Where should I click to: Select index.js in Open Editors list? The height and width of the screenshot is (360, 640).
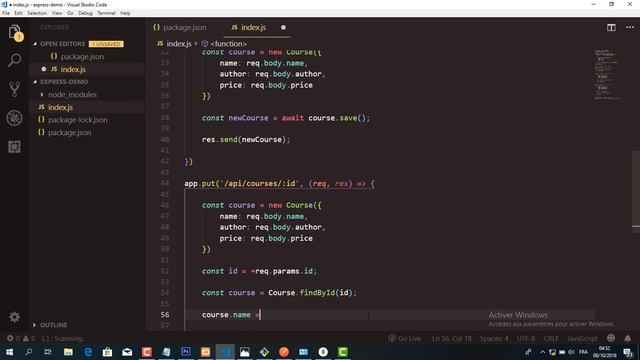73,69
